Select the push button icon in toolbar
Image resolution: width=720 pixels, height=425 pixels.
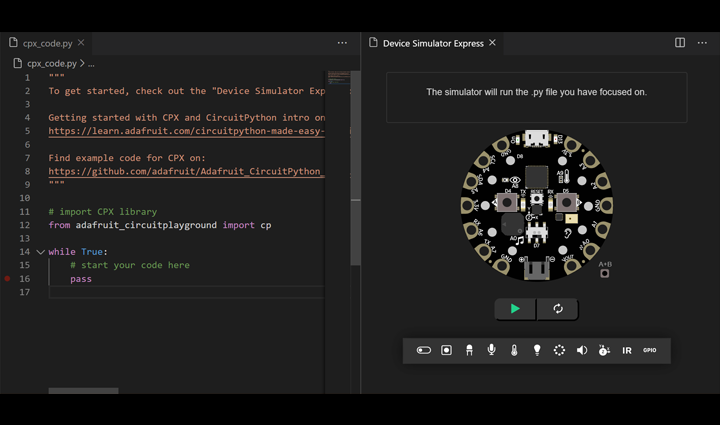point(447,350)
